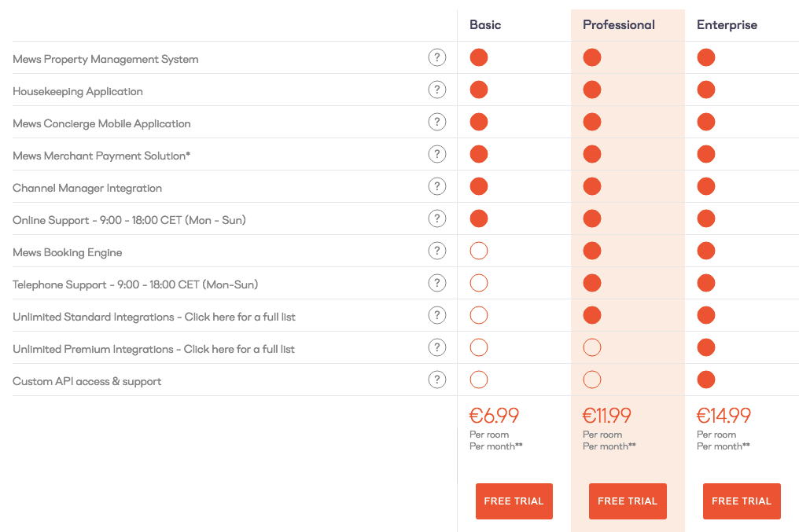
Task: Start the Basic plan free trial
Action: 514,501
